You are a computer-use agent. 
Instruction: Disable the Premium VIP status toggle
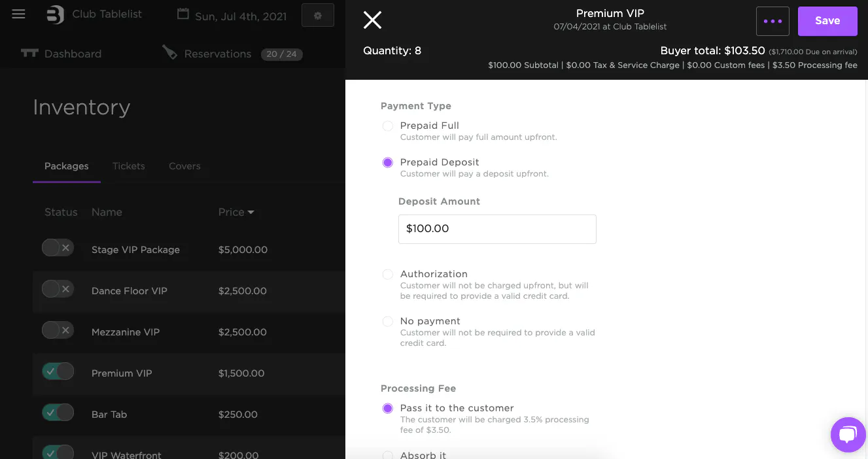(58, 372)
